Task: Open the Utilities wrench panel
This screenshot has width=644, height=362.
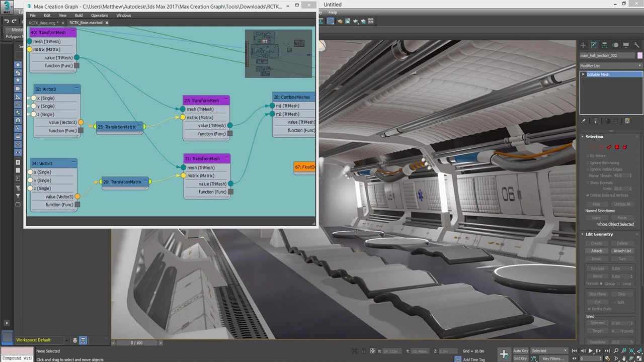Action: [636, 45]
